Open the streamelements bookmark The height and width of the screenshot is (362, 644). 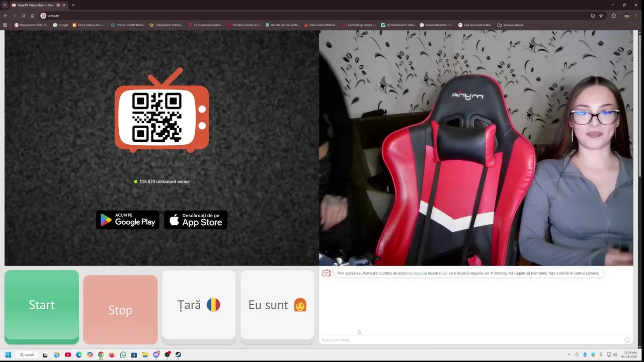pyautogui.click(x=436, y=25)
